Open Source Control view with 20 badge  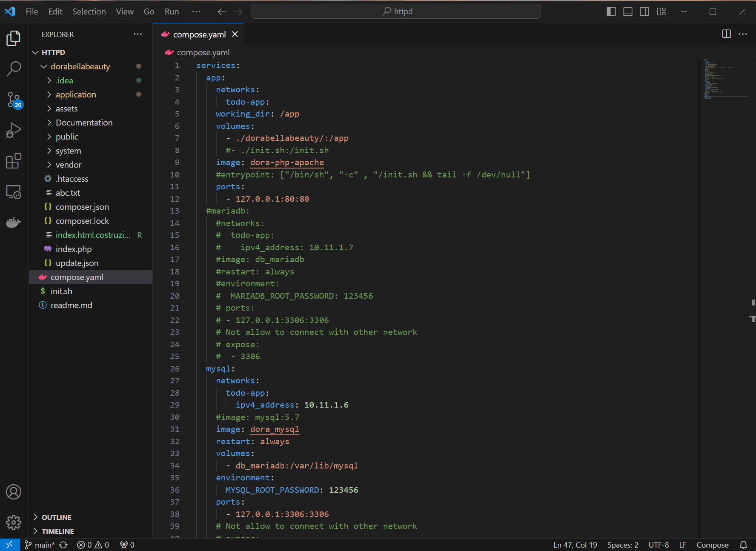tap(14, 100)
